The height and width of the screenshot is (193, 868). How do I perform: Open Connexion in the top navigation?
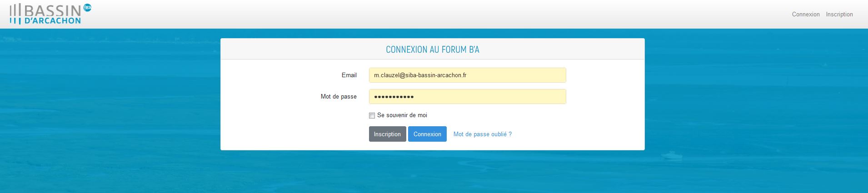[x=805, y=15]
